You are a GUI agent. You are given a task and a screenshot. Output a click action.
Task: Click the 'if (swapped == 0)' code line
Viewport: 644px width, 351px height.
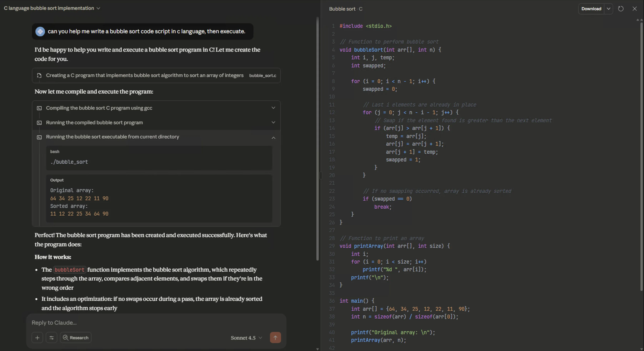[387, 199]
